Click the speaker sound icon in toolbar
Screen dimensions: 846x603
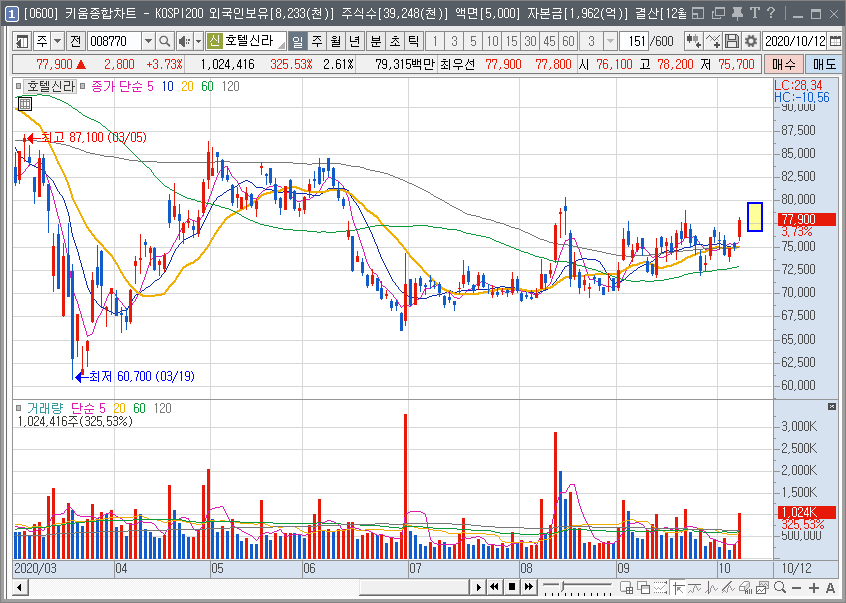[185, 41]
